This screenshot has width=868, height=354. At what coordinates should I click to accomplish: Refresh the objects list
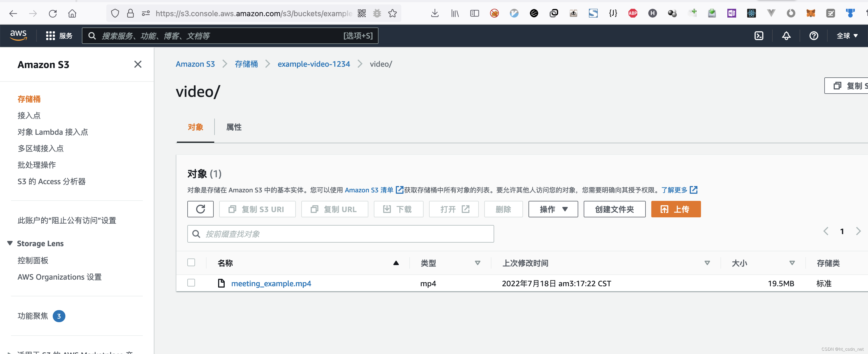(x=201, y=209)
